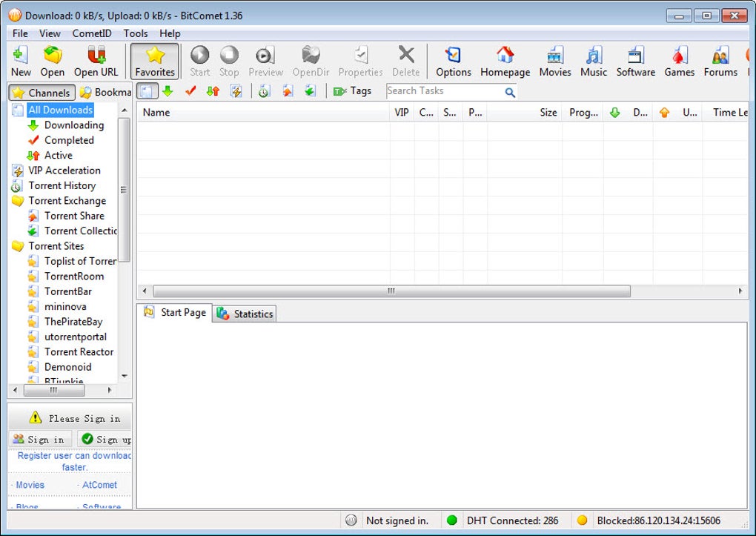Image resolution: width=756 pixels, height=536 pixels.
Task: Click the Start task icon
Action: click(x=199, y=62)
